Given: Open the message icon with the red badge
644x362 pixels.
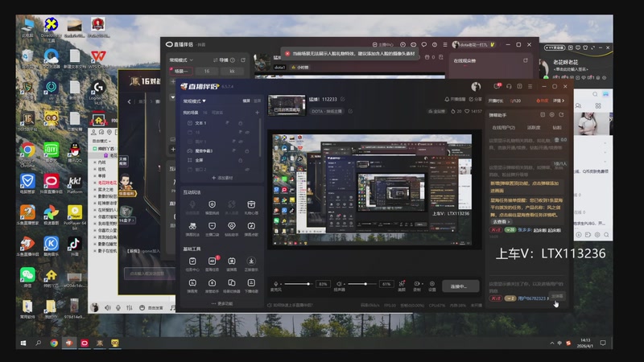Looking at the screenshot, I should coord(497,86).
